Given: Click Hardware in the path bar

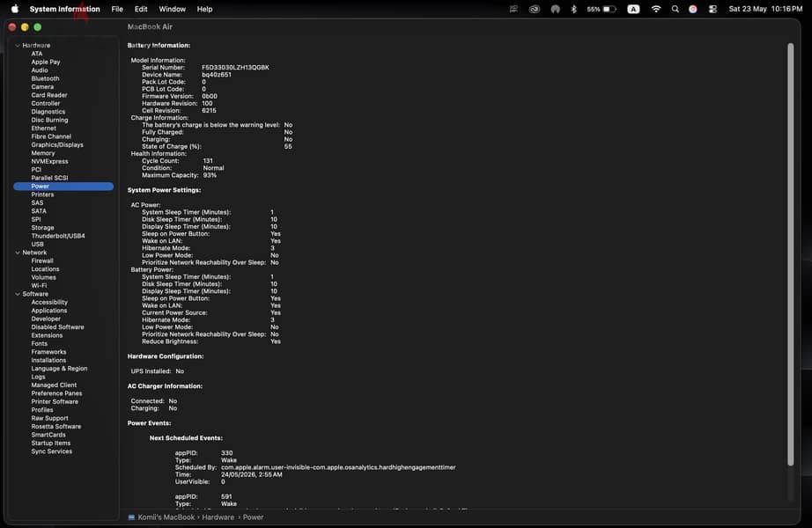Looking at the screenshot, I should coord(218,517).
